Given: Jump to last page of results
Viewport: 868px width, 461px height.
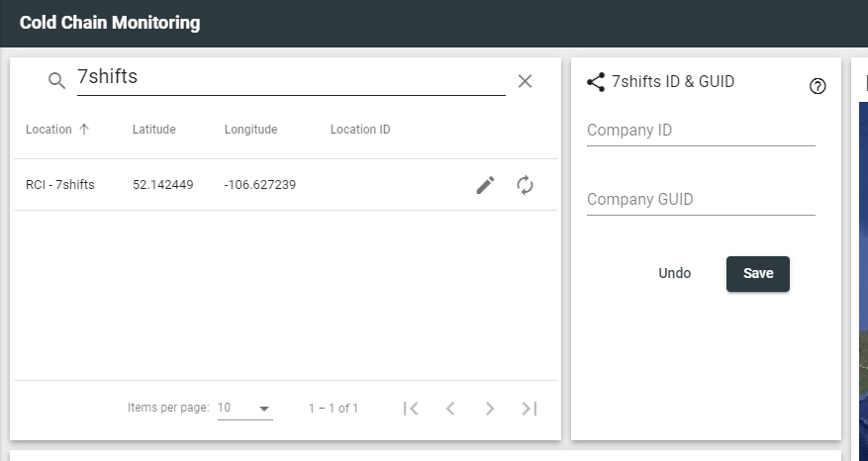Looking at the screenshot, I should (529, 409).
